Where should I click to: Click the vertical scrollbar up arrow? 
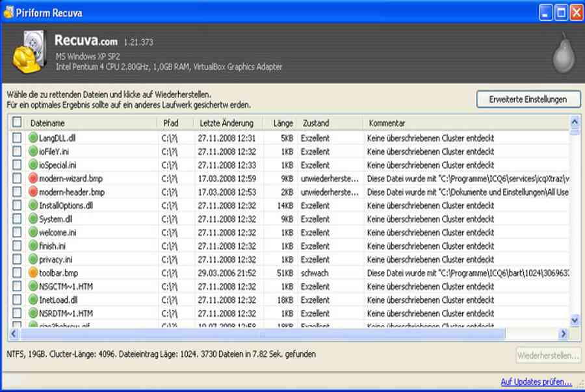pyautogui.click(x=575, y=122)
